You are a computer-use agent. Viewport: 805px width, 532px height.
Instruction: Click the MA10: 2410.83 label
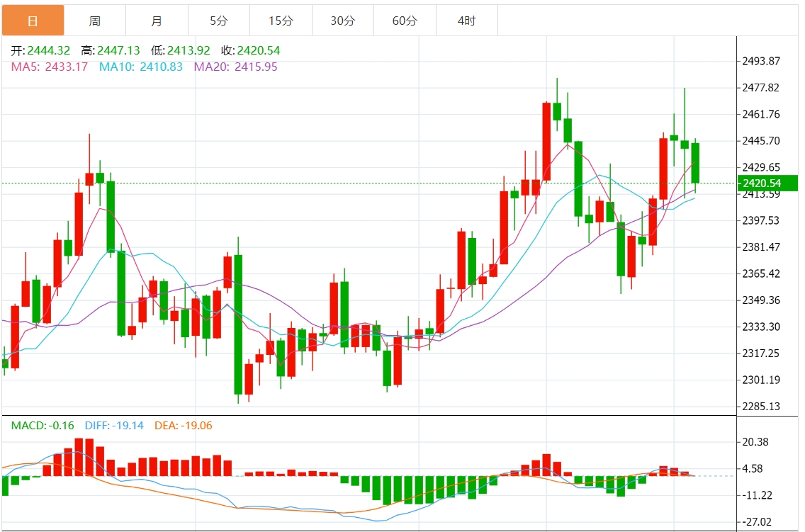141,67
